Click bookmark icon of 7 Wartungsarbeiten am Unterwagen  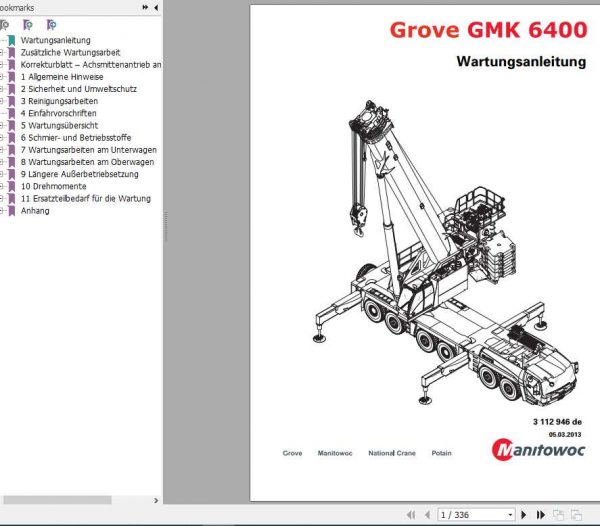click(12, 150)
